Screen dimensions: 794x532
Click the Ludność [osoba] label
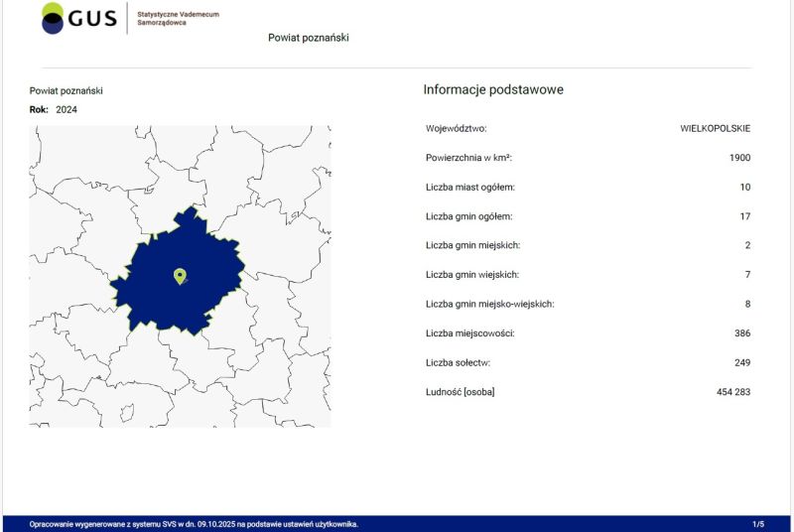[460, 392]
